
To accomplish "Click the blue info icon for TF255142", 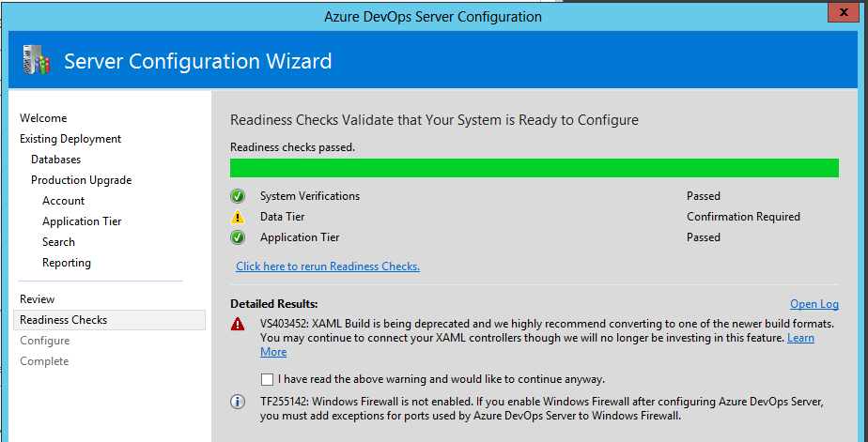I will [238, 402].
